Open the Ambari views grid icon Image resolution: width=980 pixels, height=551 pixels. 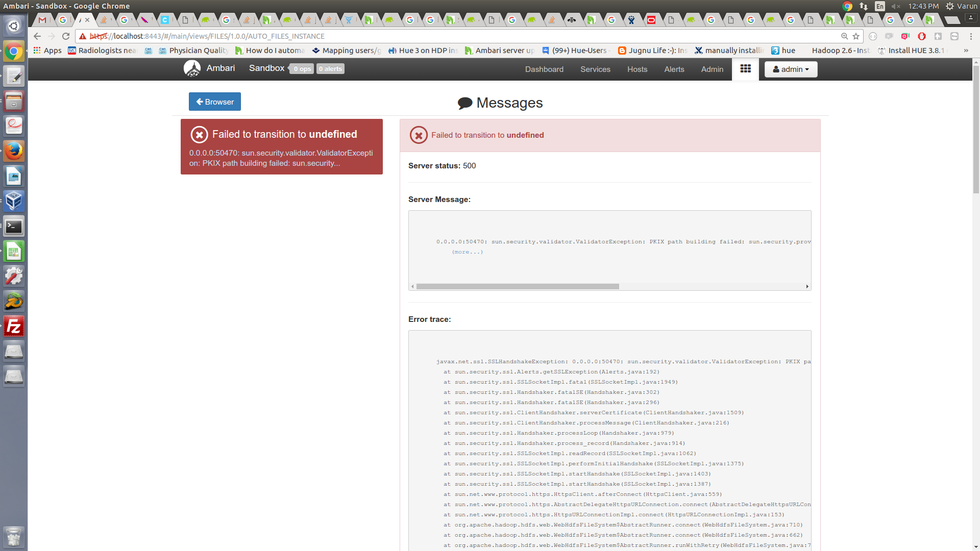[x=745, y=69]
